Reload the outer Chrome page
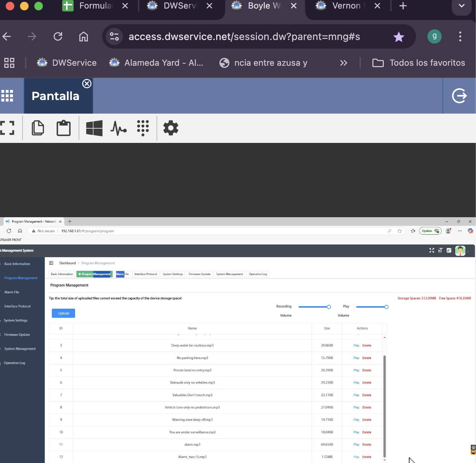The image size is (476, 463). [58, 36]
